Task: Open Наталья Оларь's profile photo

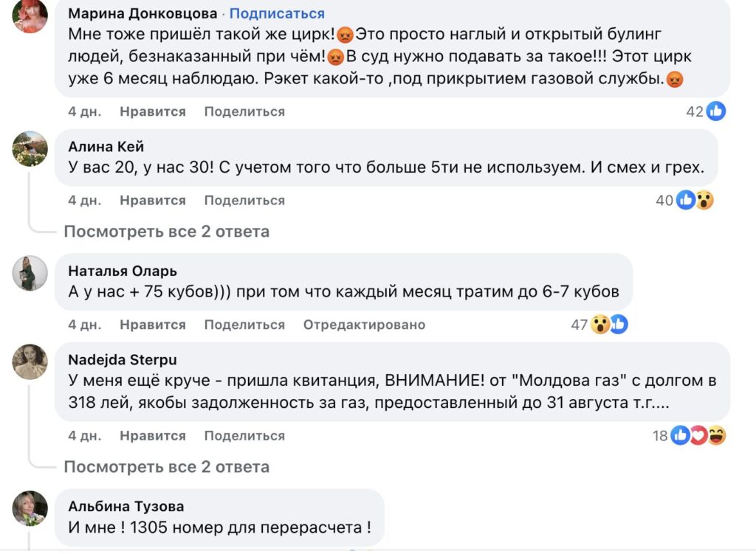Action: point(30,274)
